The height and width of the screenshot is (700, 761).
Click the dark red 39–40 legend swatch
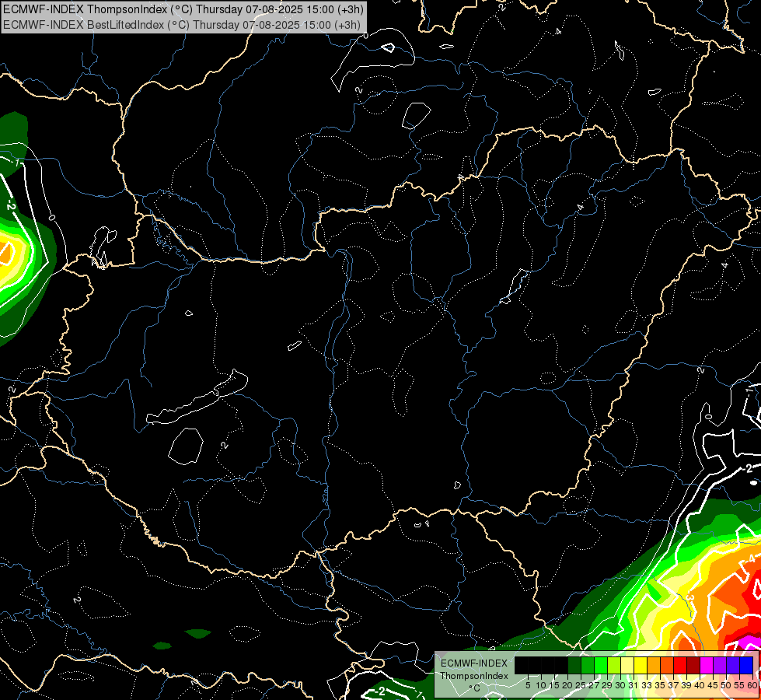tap(693, 666)
